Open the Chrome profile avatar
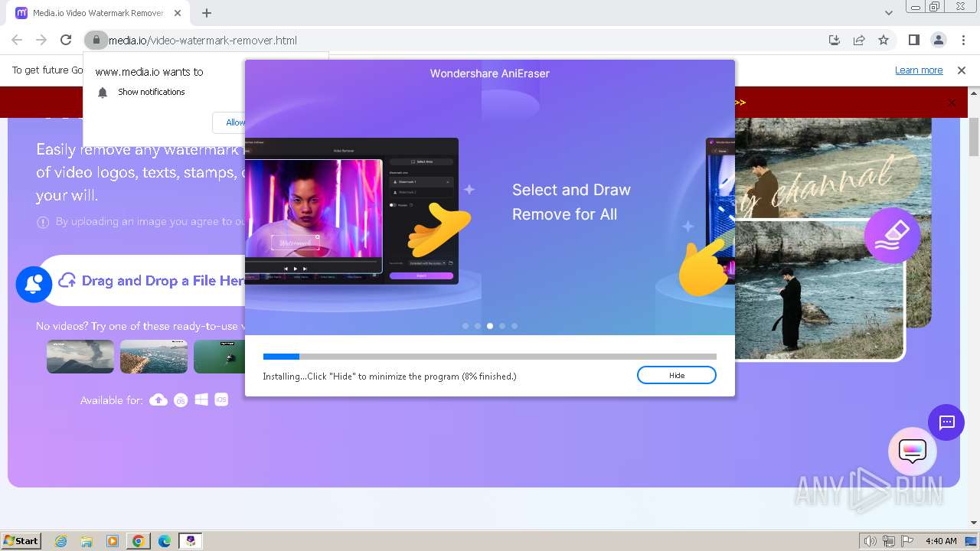980x551 pixels. (939, 40)
